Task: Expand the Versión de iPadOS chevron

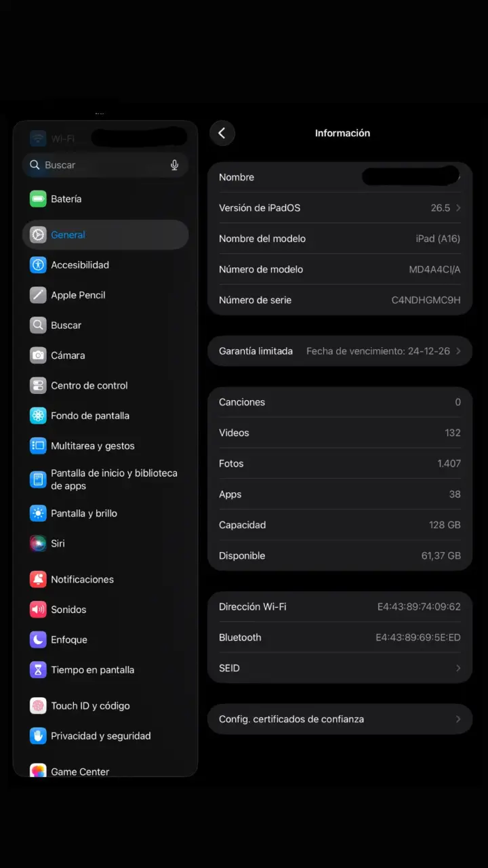Action: [x=458, y=208]
